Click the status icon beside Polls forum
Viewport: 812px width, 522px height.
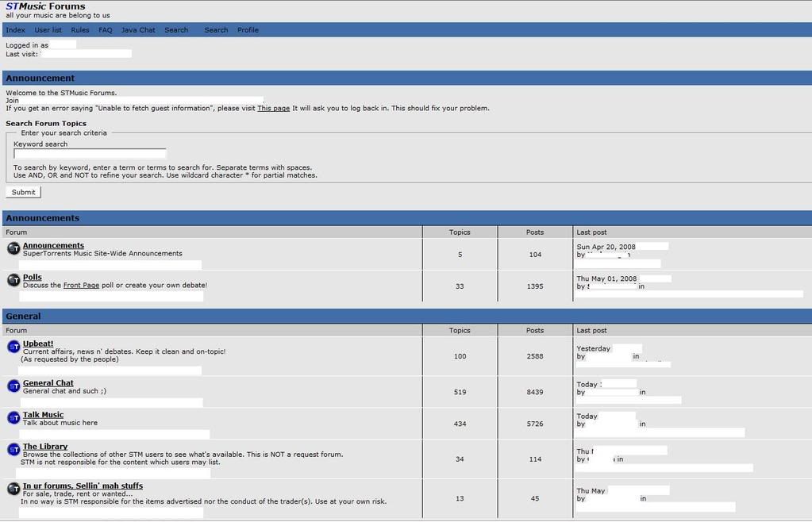pos(13,280)
